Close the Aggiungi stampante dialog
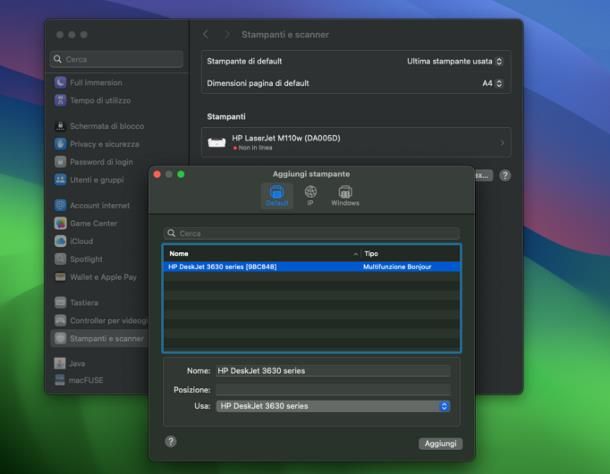 pyautogui.click(x=157, y=174)
